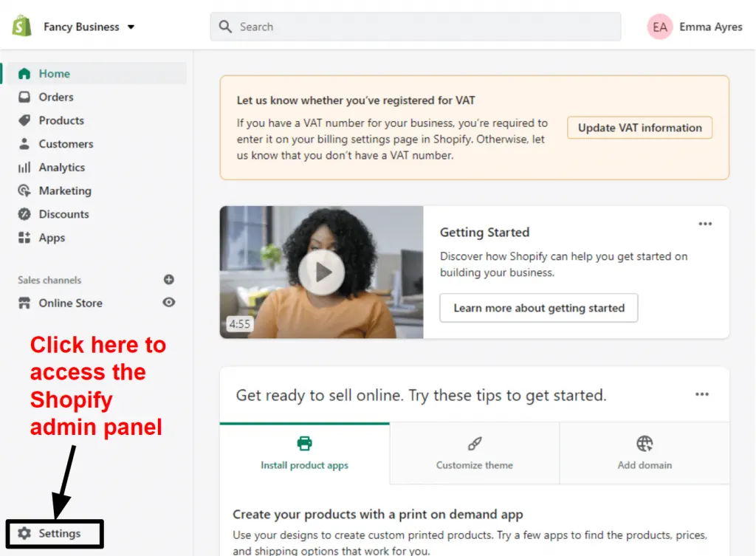Click the globe Add domain icon
This screenshot has height=556, width=756.
[645, 443]
